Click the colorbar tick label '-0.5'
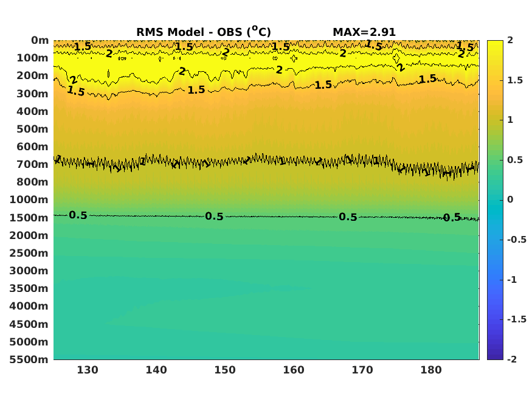 click(x=517, y=240)
